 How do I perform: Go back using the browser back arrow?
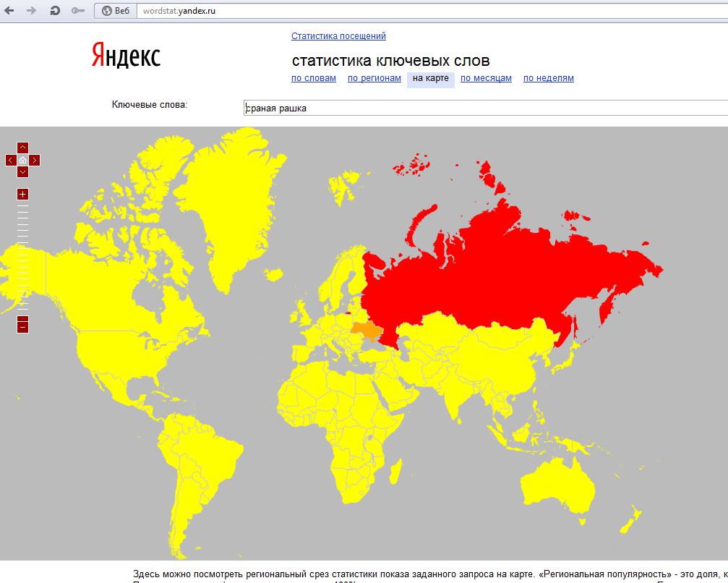(9, 10)
